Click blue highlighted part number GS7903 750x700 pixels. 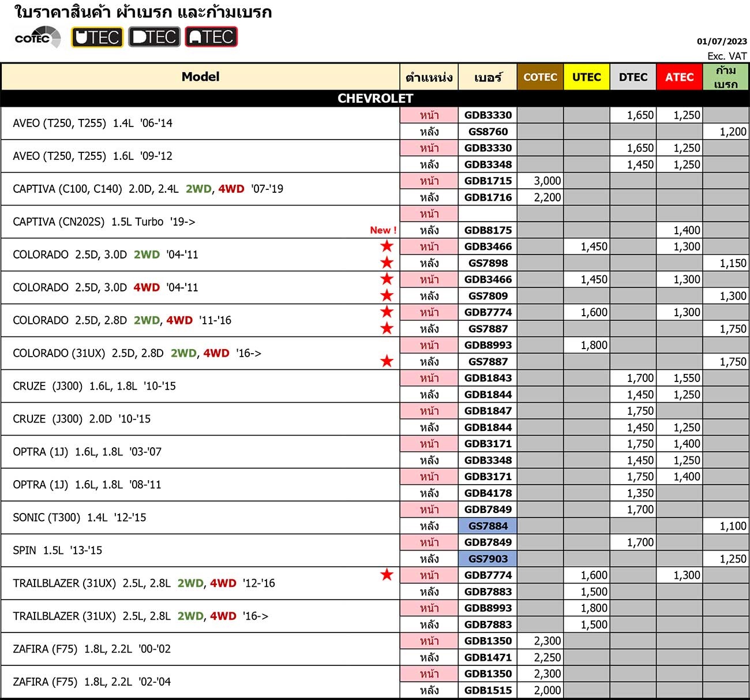[x=488, y=559]
